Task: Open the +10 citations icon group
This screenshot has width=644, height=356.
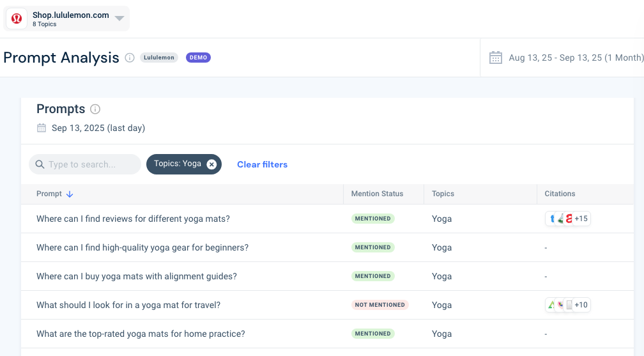Action: (567, 305)
